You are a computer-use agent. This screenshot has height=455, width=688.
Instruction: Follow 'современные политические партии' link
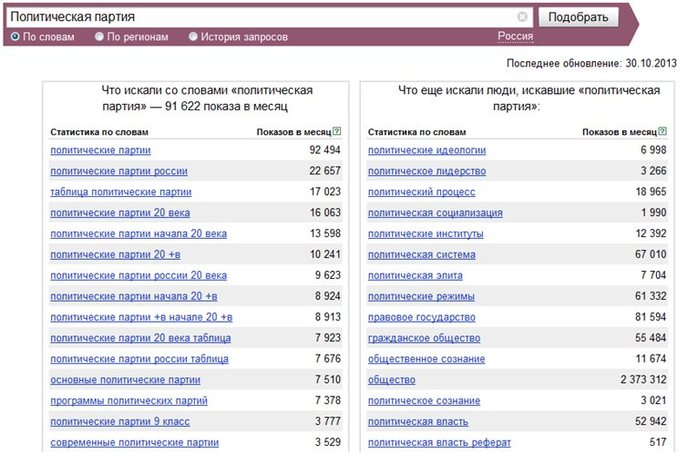(135, 442)
